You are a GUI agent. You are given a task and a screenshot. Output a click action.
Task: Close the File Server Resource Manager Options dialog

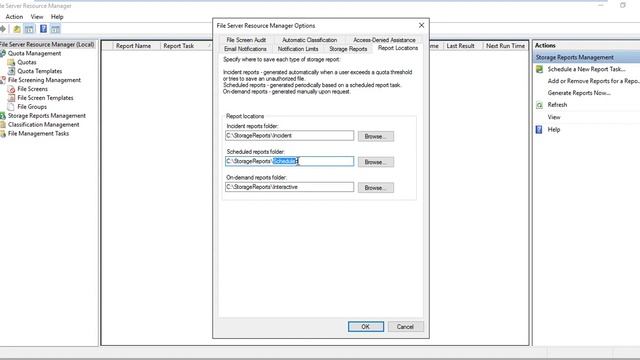coord(421,25)
